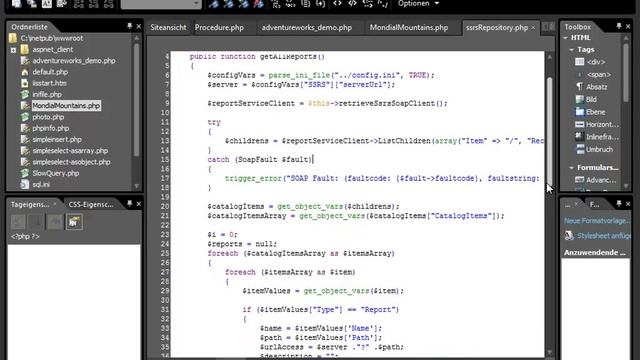Insert a <span> tag from Toolbox
The image size is (640, 360).
coord(598,75)
